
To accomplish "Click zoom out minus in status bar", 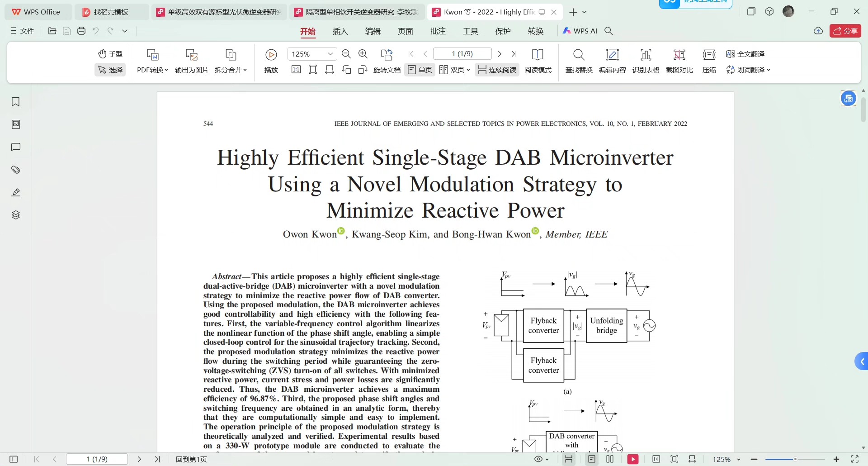I will click(x=754, y=459).
